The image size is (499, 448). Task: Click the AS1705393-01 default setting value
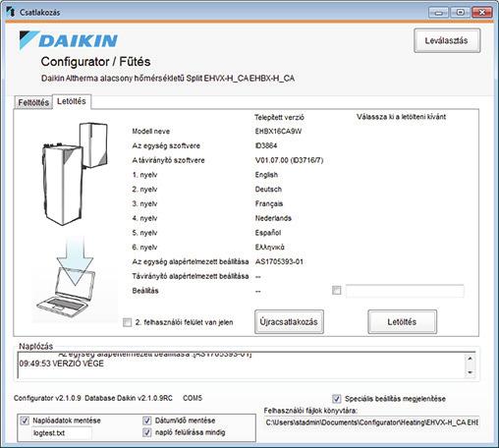[x=279, y=261]
